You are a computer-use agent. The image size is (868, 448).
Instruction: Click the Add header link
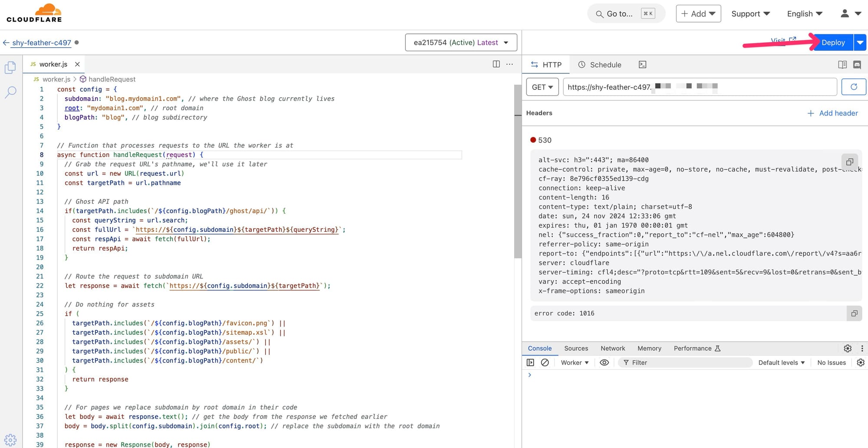tap(832, 113)
